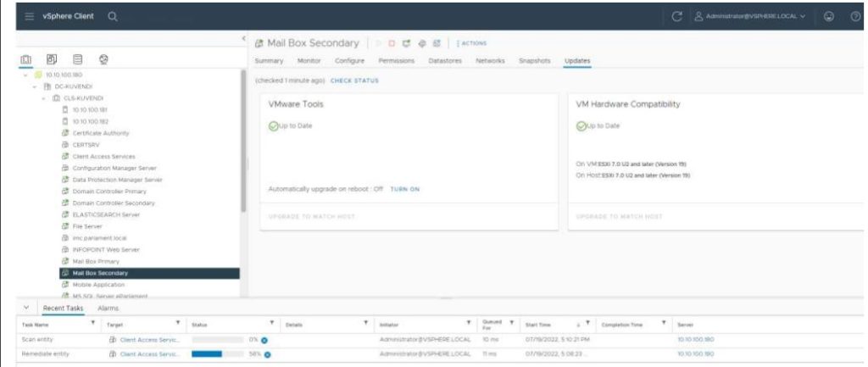
Task: Switch to Networking inventory view
Action: coord(103,61)
